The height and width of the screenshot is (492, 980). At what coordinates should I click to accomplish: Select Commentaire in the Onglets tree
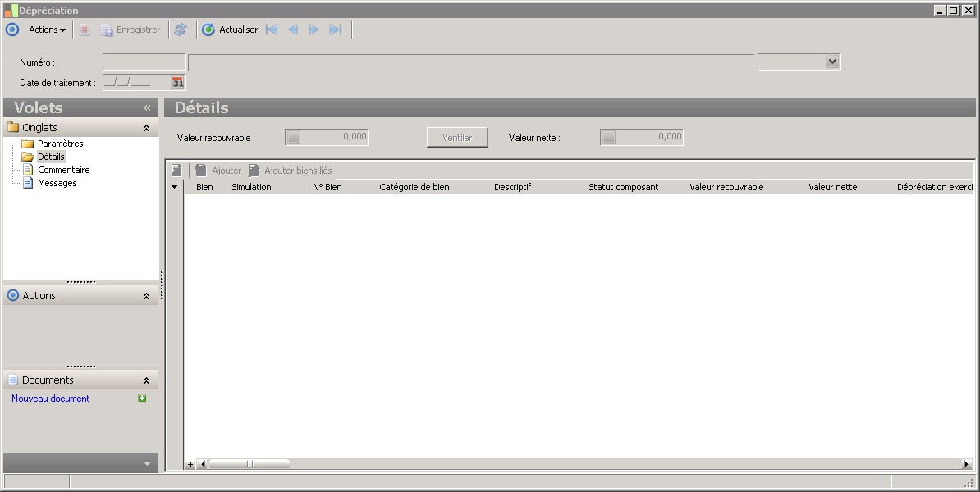point(64,170)
